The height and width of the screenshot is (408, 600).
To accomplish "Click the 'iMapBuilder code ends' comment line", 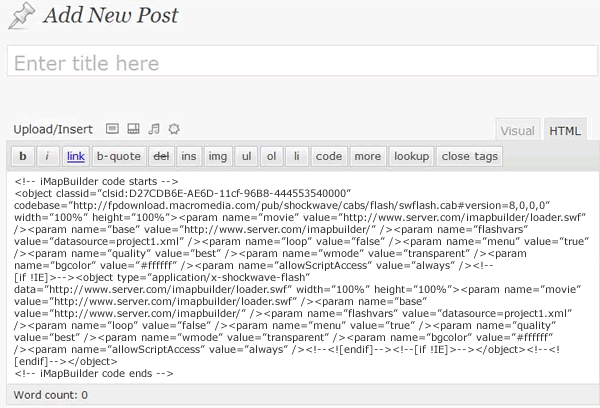I will 94,373.
